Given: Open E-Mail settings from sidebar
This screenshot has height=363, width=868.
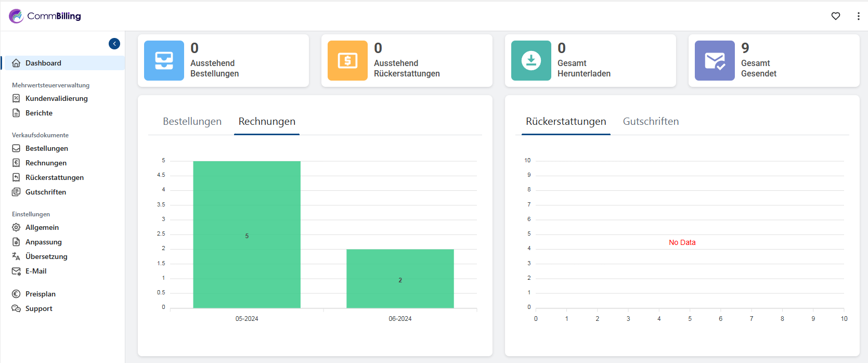Looking at the screenshot, I should coord(36,271).
